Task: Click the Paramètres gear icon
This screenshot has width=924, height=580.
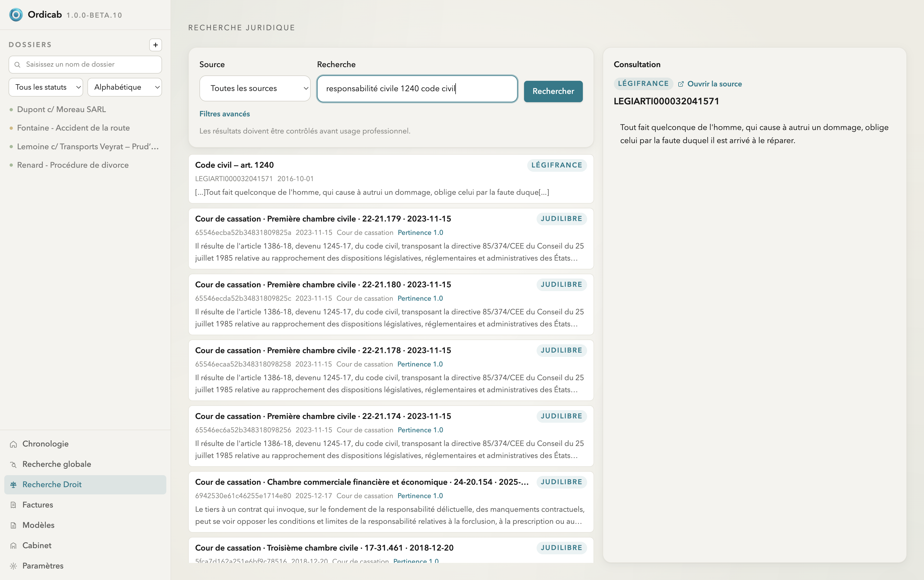Action: [13, 566]
